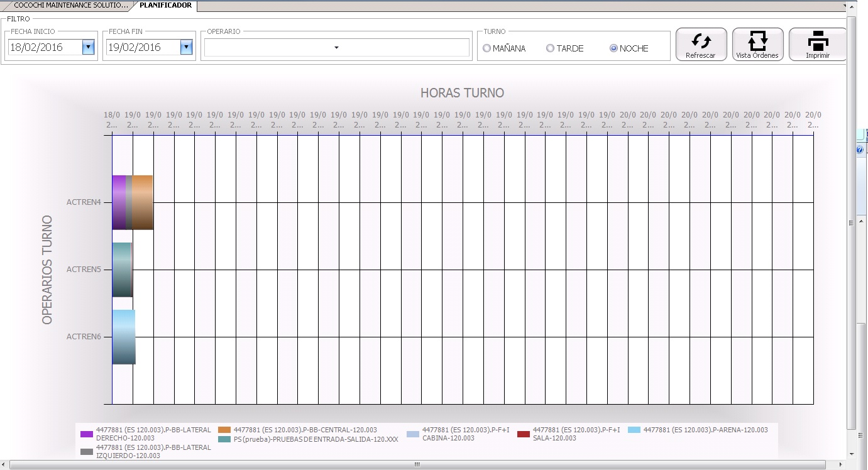
Task: Click the red P-F+I SALA legend swatch
Action: point(524,434)
